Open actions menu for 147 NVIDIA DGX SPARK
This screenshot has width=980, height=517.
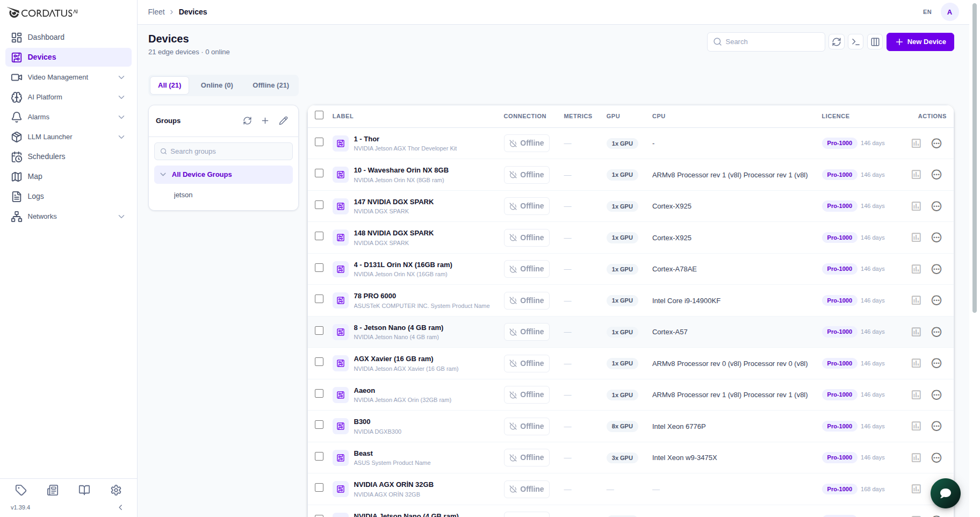[x=936, y=206]
